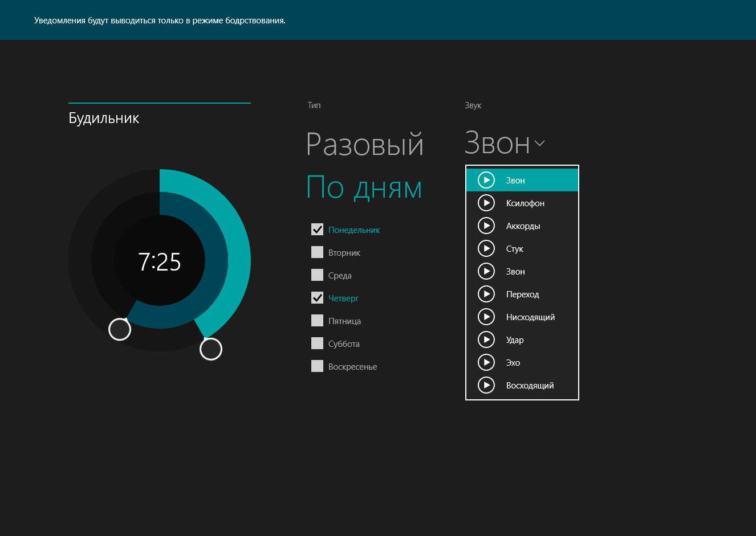Click the outer ring minute handle

pyautogui.click(x=211, y=349)
